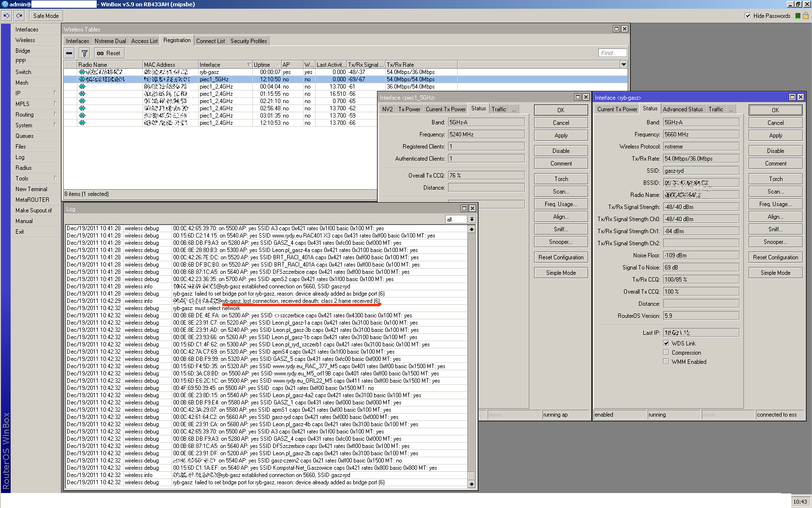Click the Log window scrollbar down arrow
This screenshot has height=508, width=812.
coord(471,484)
